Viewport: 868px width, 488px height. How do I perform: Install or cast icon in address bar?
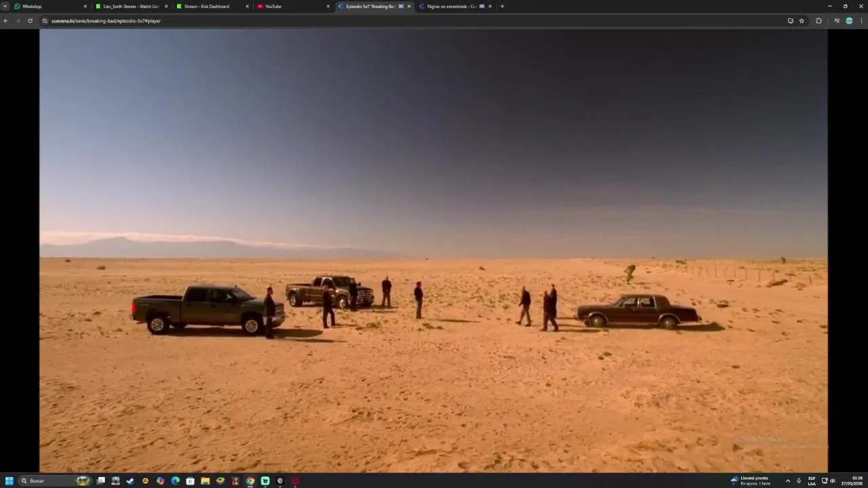point(790,21)
